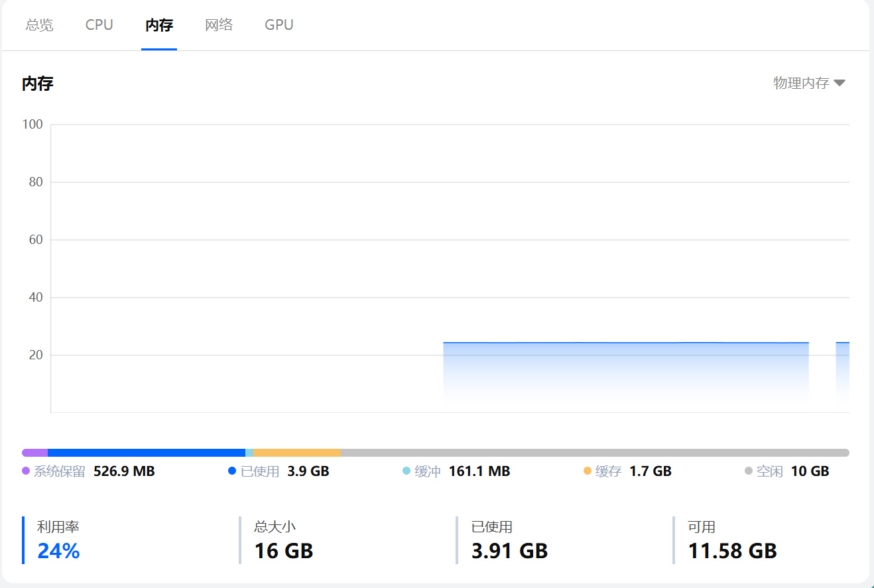
Task: Click the 24% utilization value
Action: (58, 551)
